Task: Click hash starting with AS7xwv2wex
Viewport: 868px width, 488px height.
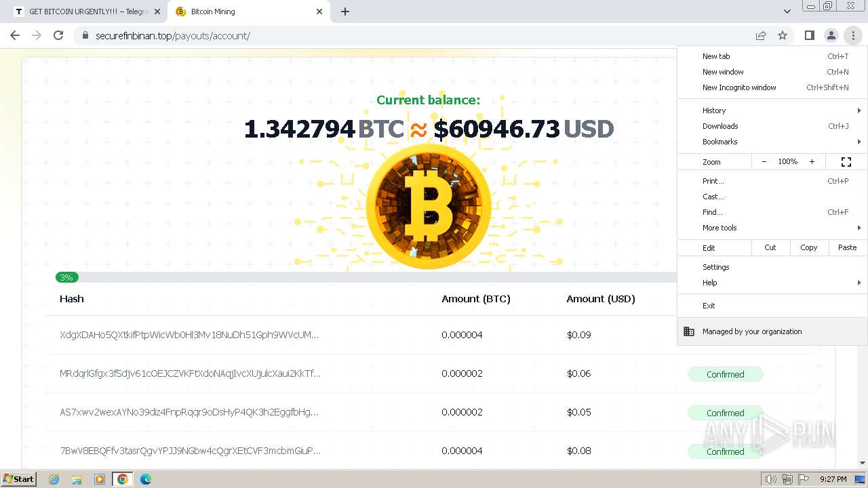Action: [x=189, y=412]
